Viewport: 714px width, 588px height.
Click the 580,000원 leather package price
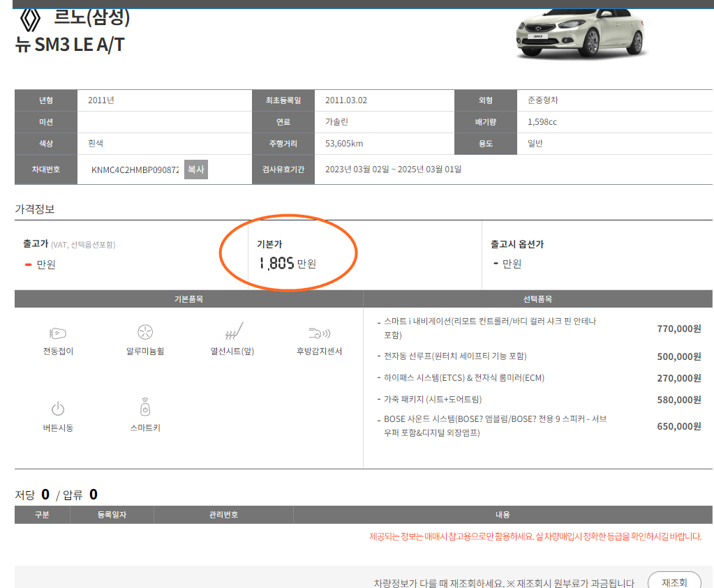coord(678,400)
